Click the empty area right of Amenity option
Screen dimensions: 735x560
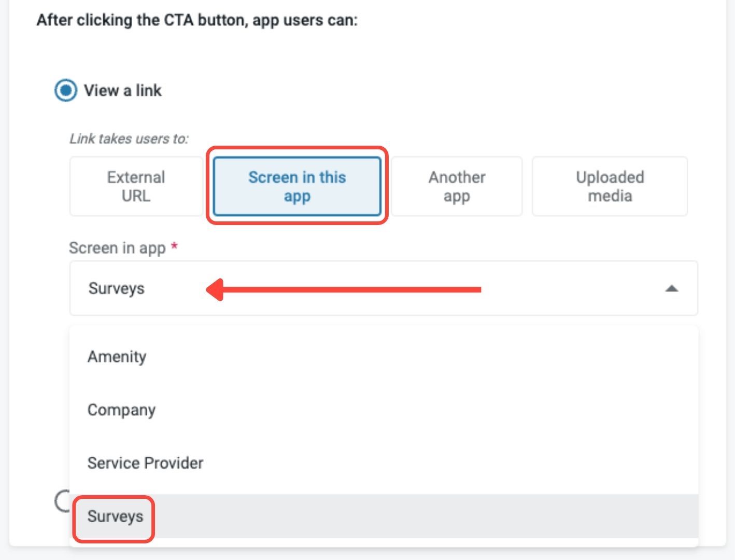coord(415,357)
